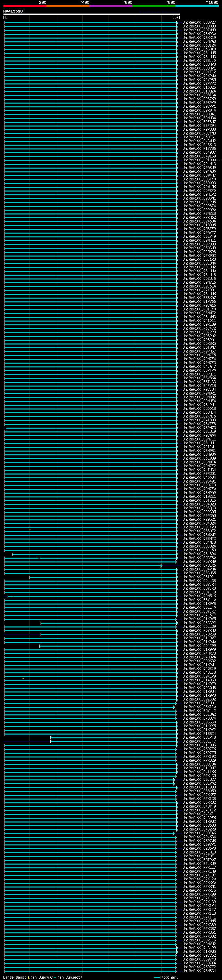Click the UniRef100_Q38JJ0 label
The width and height of the screenshot is (222, 980).
click(x=199, y=60)
